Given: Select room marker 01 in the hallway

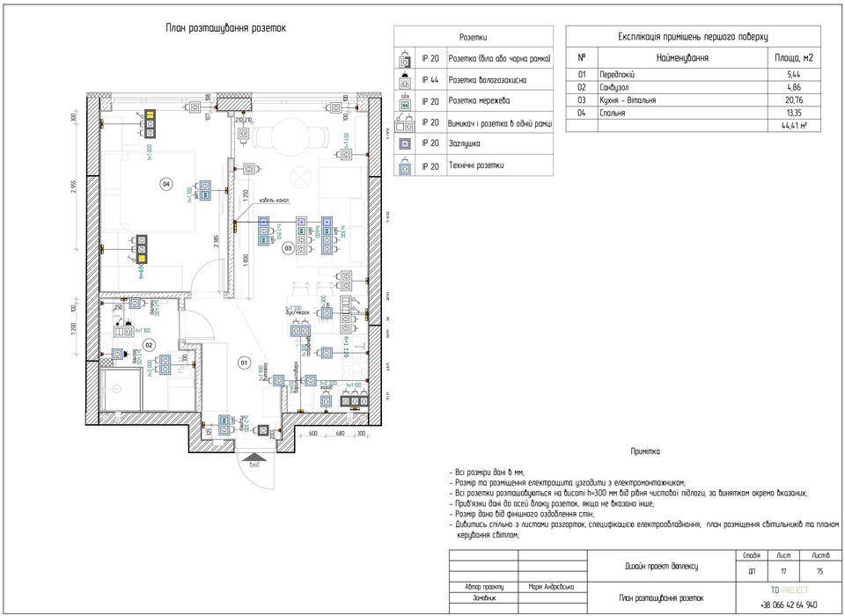Looking at the screenshot, I should [x=244, y=363].
